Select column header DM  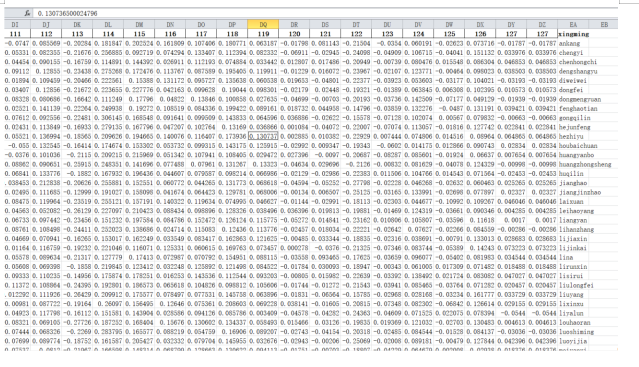point(139,24)
